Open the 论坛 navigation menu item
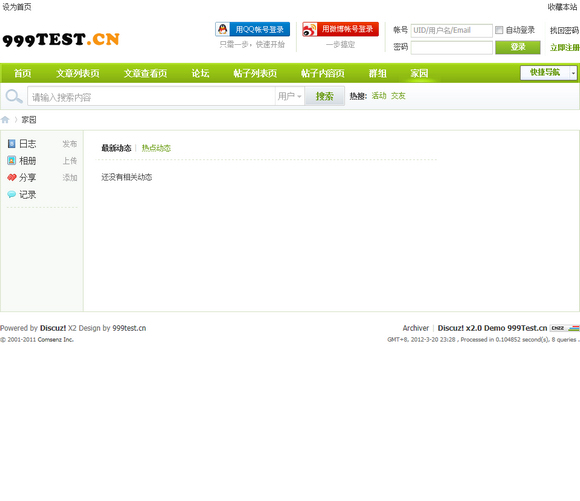The width and height of the screenshot is (580, 501). pyautogui.click(x=200, y=73)
